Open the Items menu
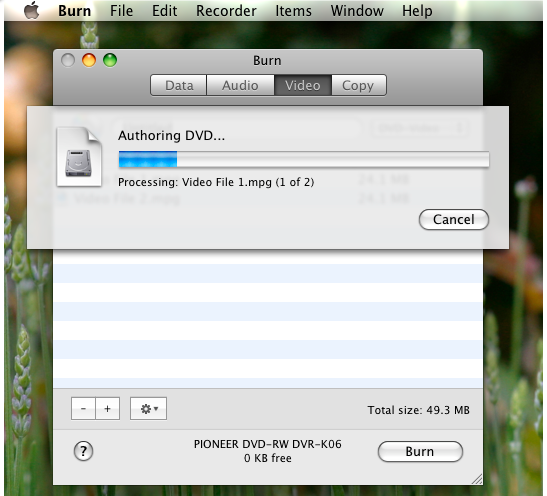Screen dimensions: 547x496 293,11
